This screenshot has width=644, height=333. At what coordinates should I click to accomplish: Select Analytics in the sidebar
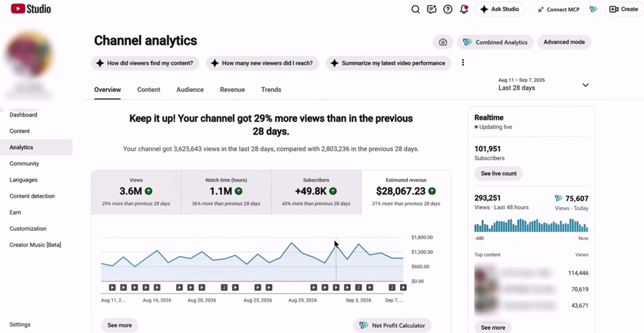(36, 147)
